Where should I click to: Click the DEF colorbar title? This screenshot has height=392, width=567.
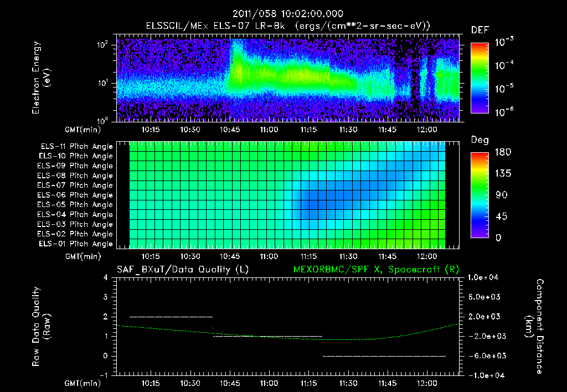[480, 30]
